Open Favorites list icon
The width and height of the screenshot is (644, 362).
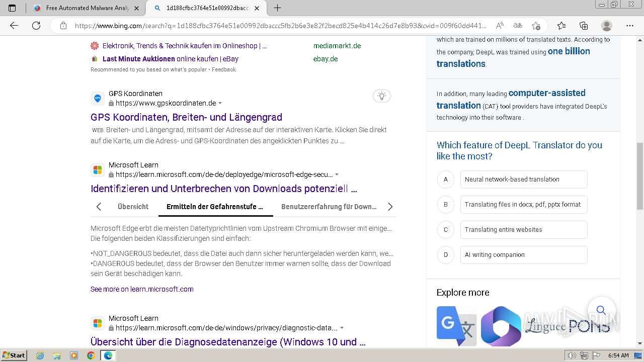coord(561,26)
